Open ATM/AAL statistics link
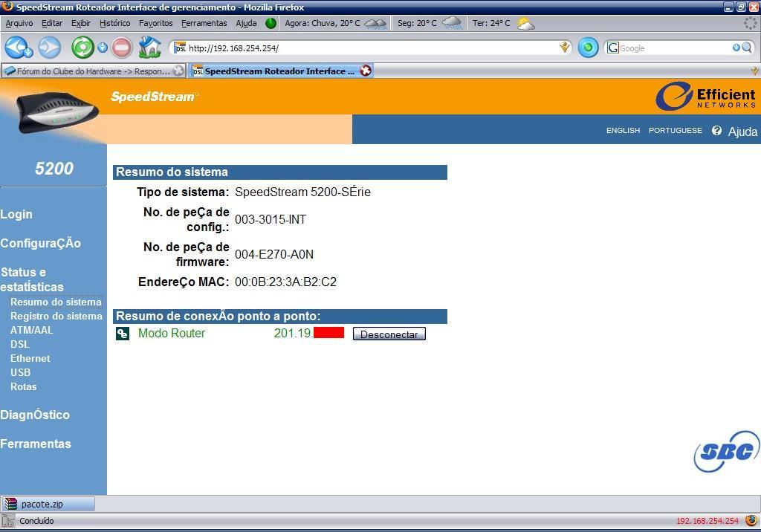The height and width of the screenshot is (532, 761). (32, 330)
